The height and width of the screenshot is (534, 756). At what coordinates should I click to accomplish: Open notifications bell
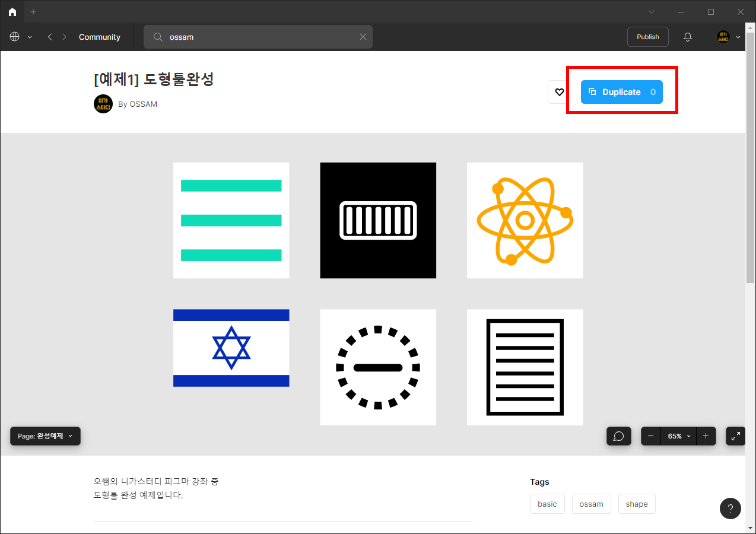coord(688,37)
